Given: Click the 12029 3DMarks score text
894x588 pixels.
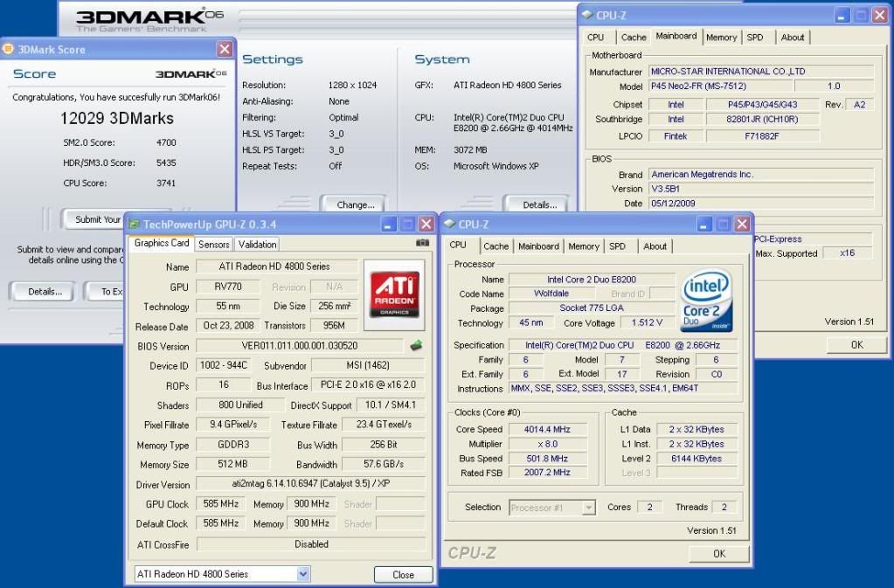Looking at the screenshot, I should coord(117,118).
